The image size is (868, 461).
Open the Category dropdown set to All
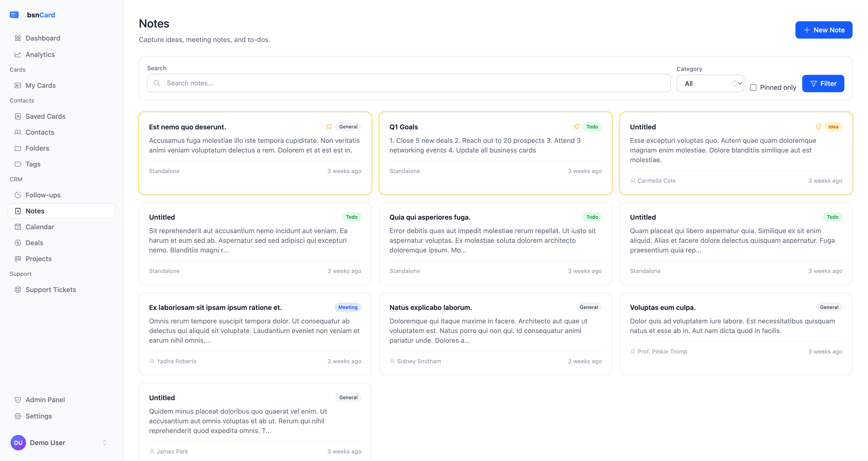[710, 84]
